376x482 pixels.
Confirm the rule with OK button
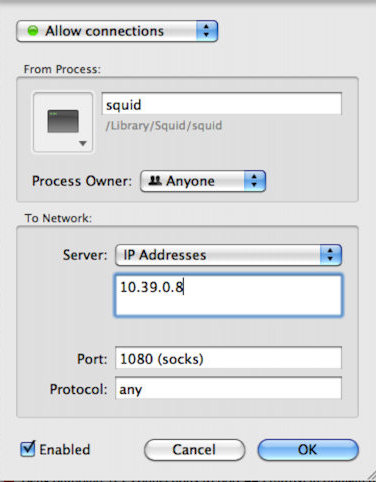[308, 450]
